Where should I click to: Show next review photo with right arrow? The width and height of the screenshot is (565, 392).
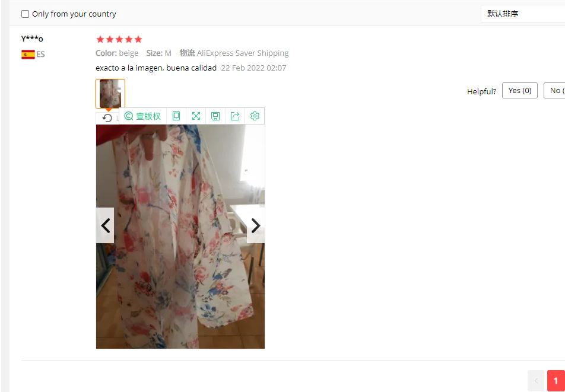tap(256, 225)
